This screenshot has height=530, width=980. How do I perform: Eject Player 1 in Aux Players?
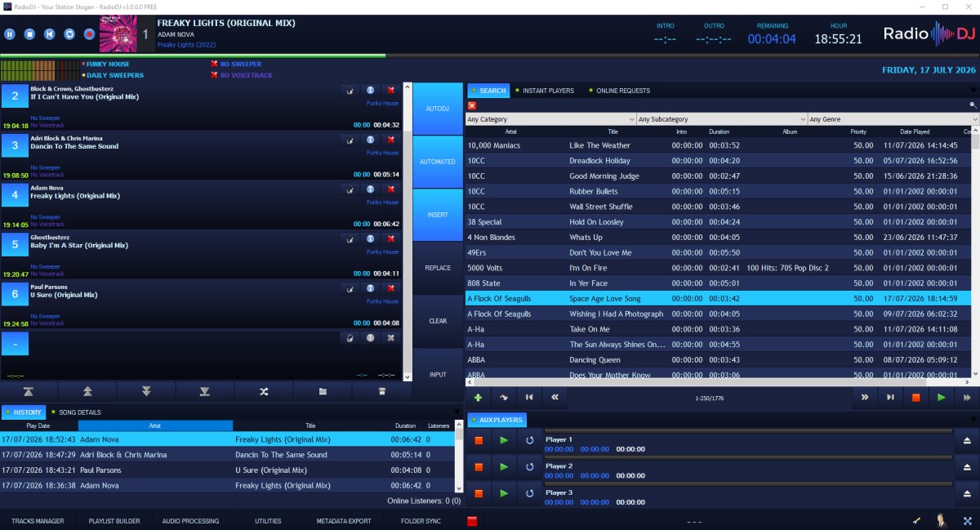967,440
